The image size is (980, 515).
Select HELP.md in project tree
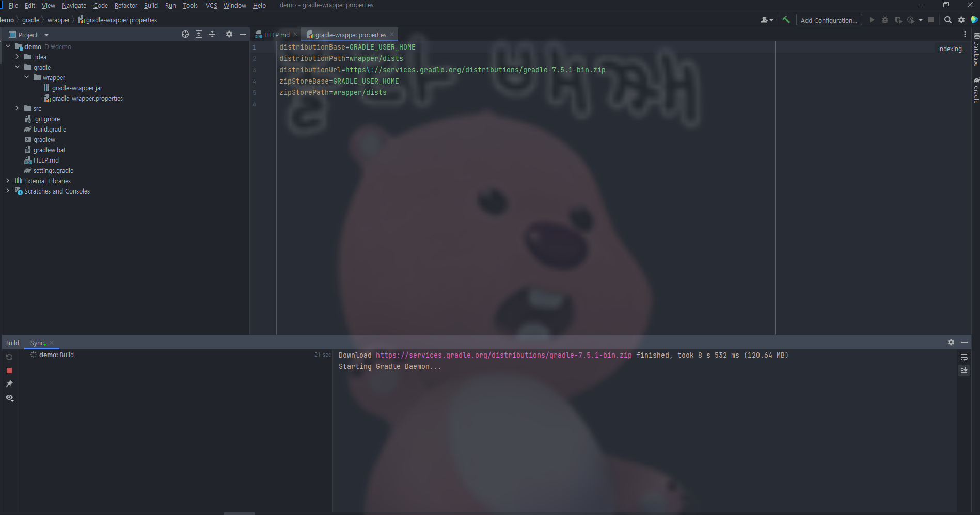point(46,160)
